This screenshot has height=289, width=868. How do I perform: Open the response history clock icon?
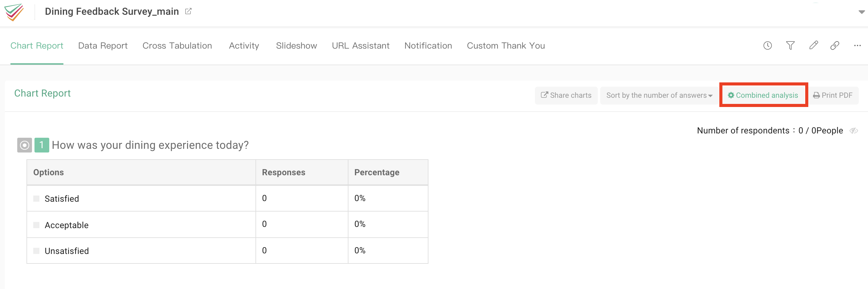pyautogui.click(x=768, y=46)
